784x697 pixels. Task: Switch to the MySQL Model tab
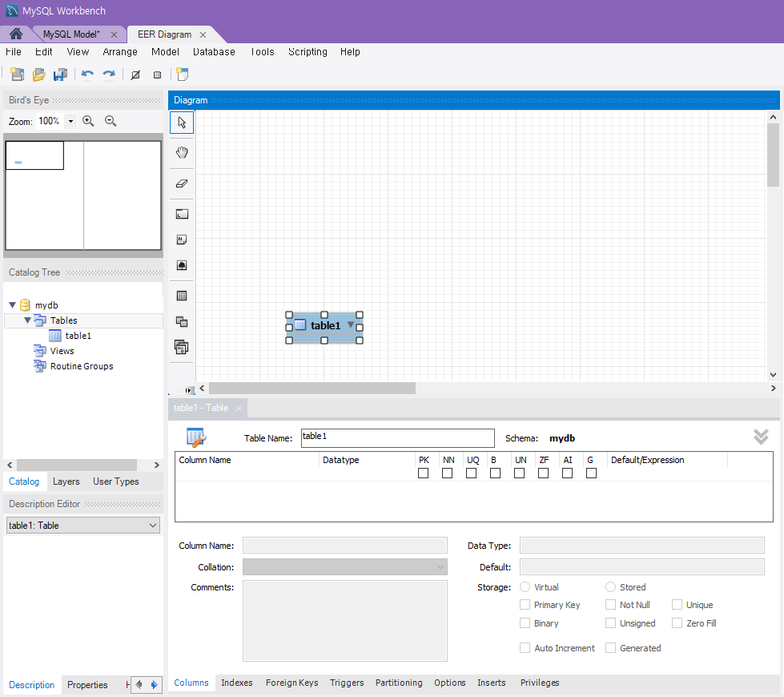[71, 34]
